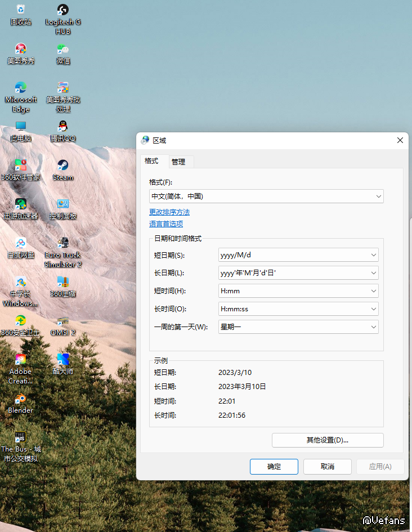Click the Logitech G HUB icon
This screenshot has width=412, height=532.
63,10
